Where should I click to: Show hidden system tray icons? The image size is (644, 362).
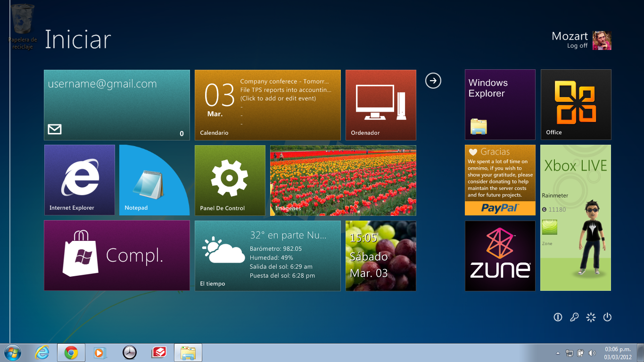coord(558,353)
